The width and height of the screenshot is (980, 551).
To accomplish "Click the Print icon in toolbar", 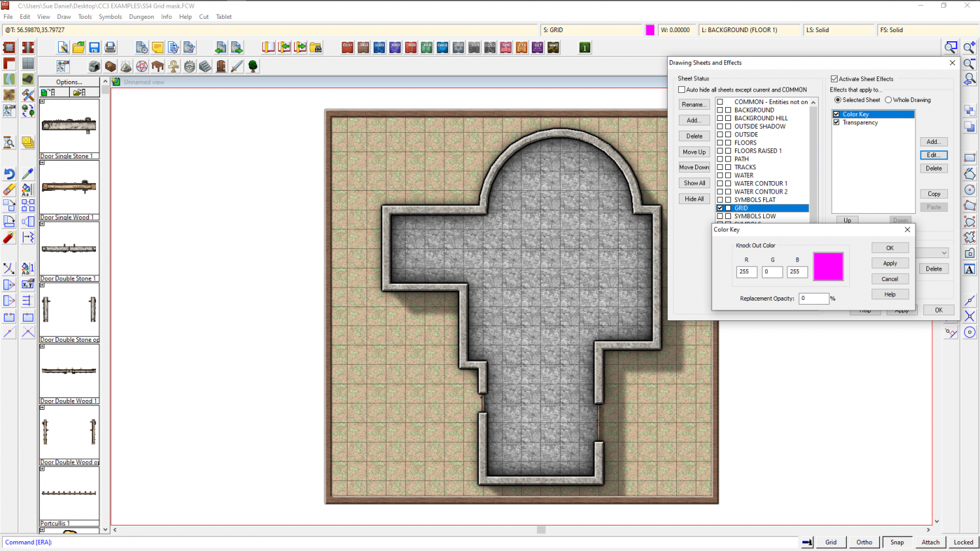I will coord(110,47).
